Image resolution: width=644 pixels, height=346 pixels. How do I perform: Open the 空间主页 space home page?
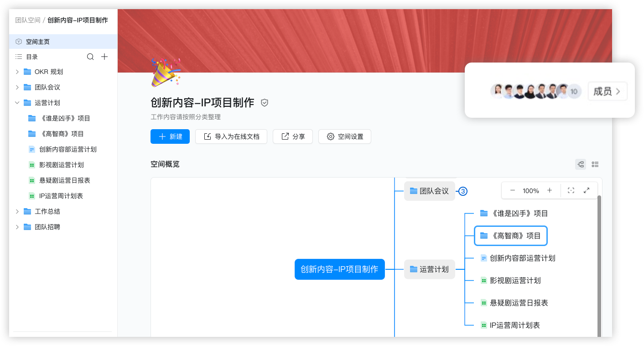(63, 42)
